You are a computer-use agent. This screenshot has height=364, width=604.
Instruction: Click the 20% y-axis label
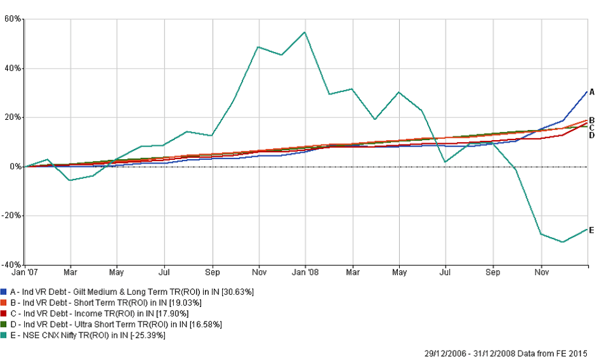(13, 117)
